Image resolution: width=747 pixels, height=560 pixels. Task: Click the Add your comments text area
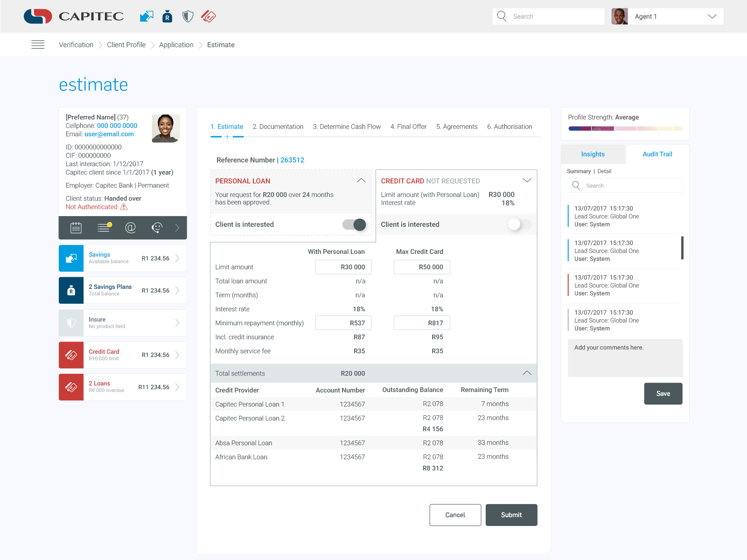(x=625, y=358)
